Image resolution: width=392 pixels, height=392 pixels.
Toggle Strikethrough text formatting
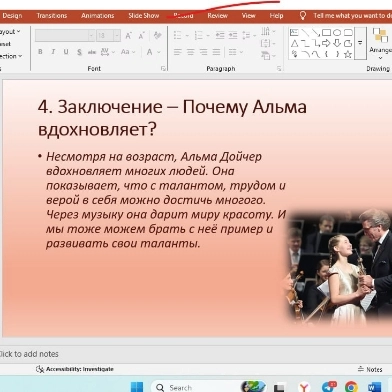(92, 52)
